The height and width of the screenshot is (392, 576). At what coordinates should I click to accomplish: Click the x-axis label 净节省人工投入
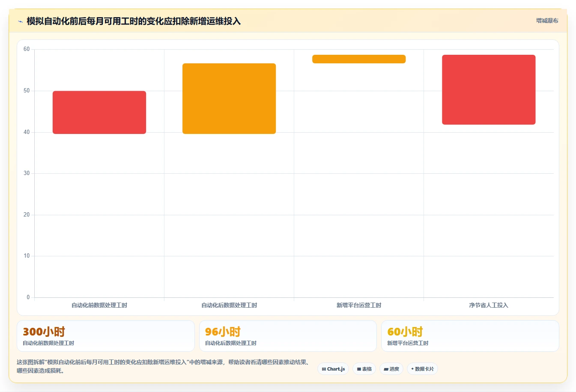(489, 305)
